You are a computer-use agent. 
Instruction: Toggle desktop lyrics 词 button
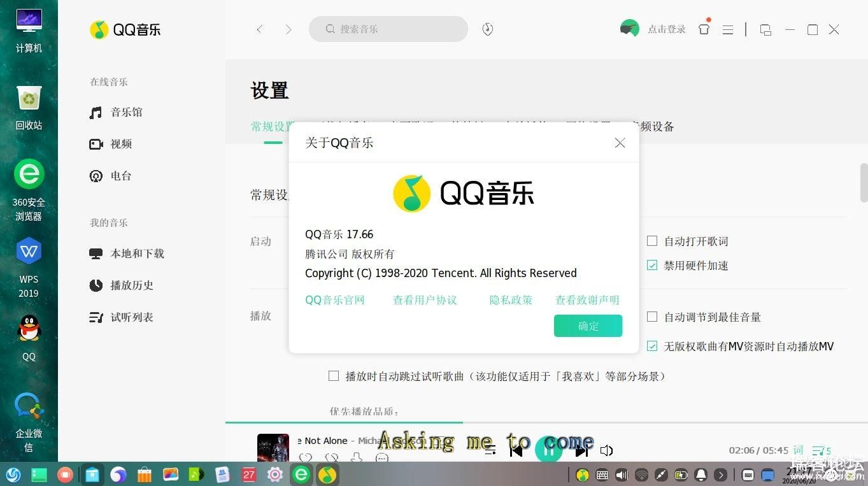798,450
